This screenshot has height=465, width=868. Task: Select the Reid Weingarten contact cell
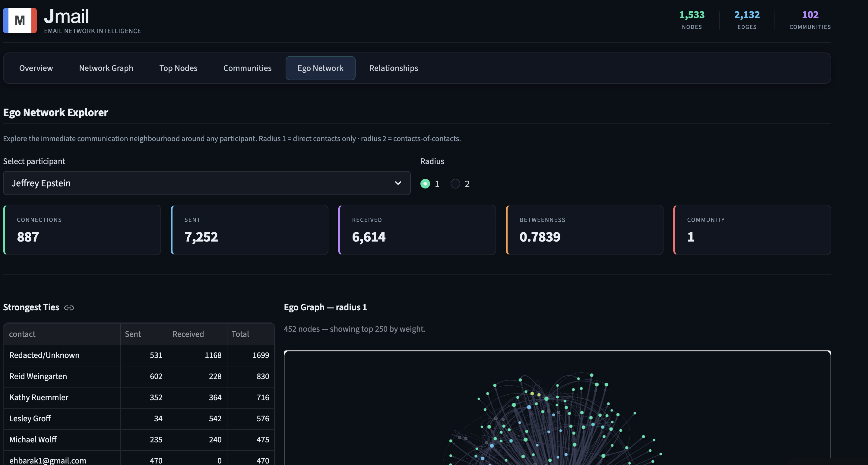point(62,376)
